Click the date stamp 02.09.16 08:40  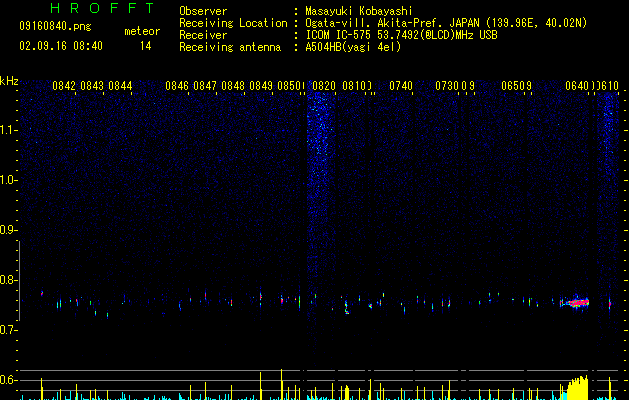click(61, 46)
